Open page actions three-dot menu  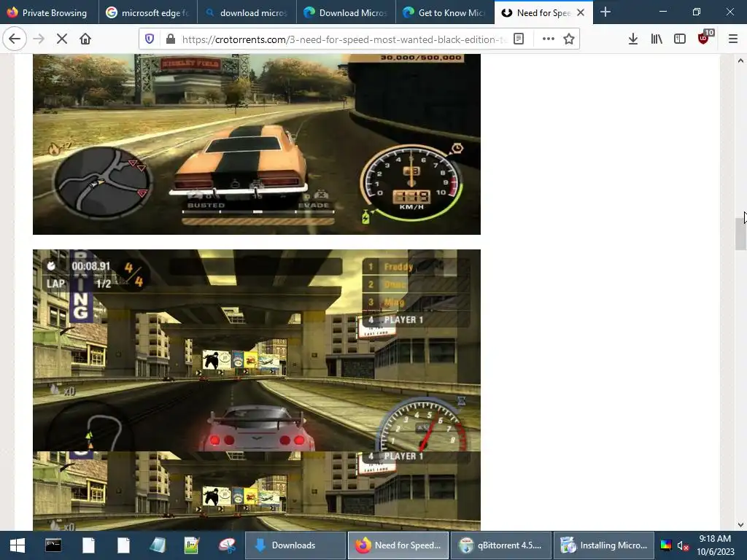point(549,39)
